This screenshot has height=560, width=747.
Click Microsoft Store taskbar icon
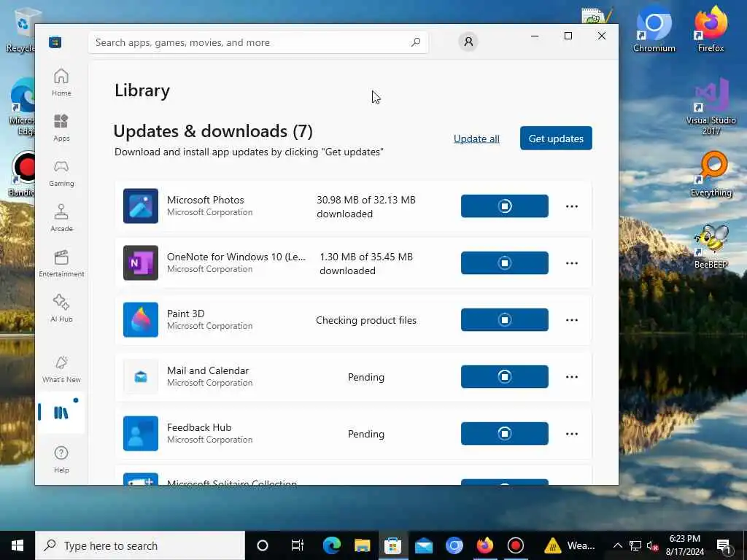393,545
